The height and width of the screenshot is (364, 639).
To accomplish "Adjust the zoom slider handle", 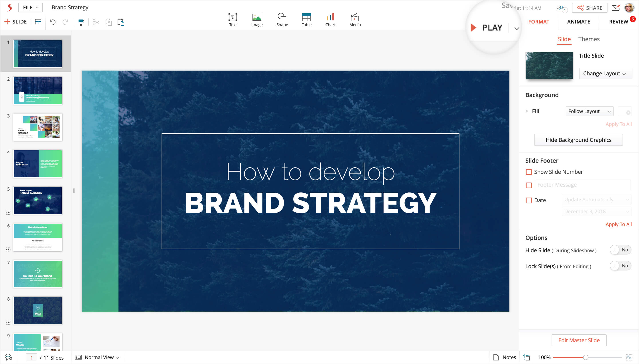I will pos(586,357).
